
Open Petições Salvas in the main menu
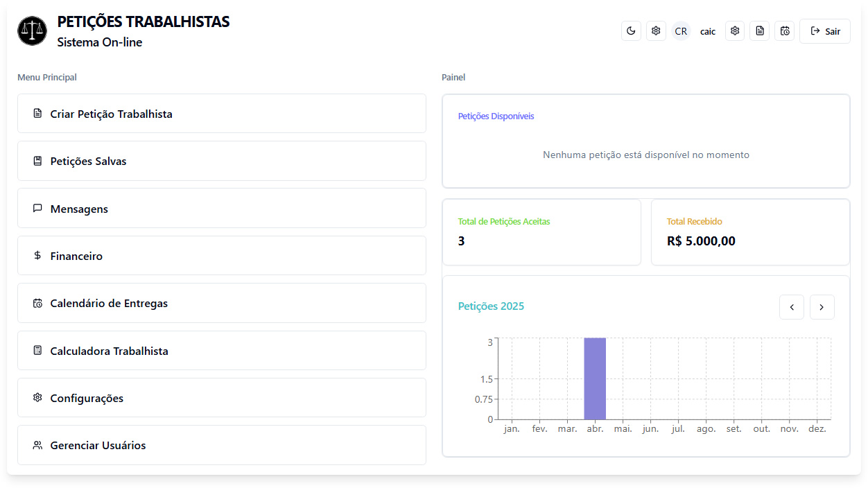[222, 161]
